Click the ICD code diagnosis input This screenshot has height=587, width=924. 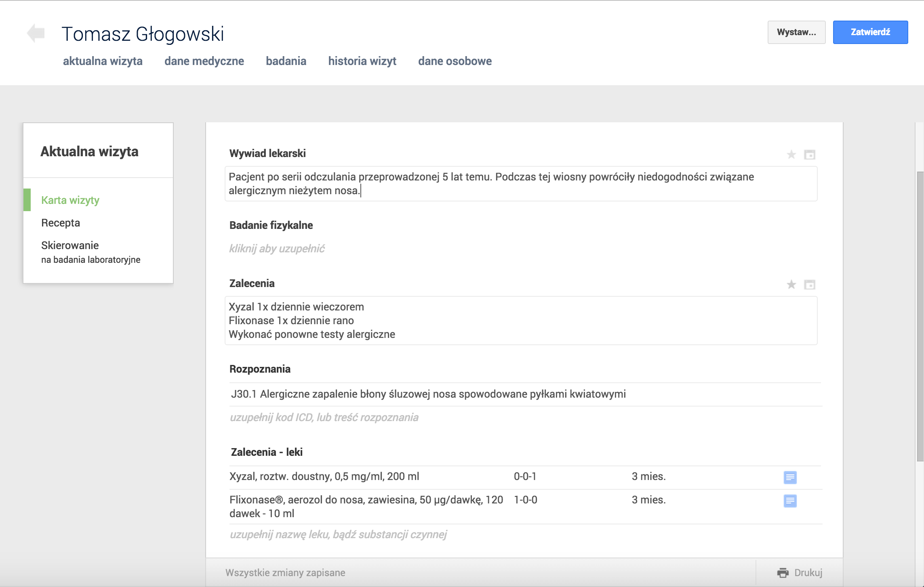[x=324, y=417]
